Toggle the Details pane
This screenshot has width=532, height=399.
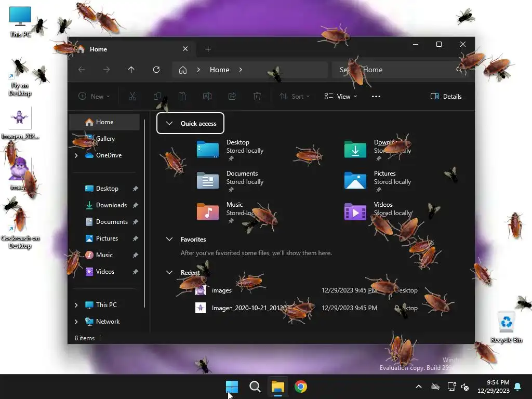446,96
